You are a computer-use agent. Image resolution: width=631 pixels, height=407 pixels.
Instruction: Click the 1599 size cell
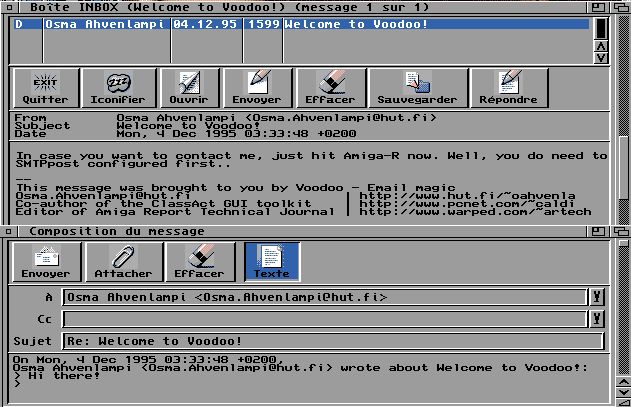[263, 24]
